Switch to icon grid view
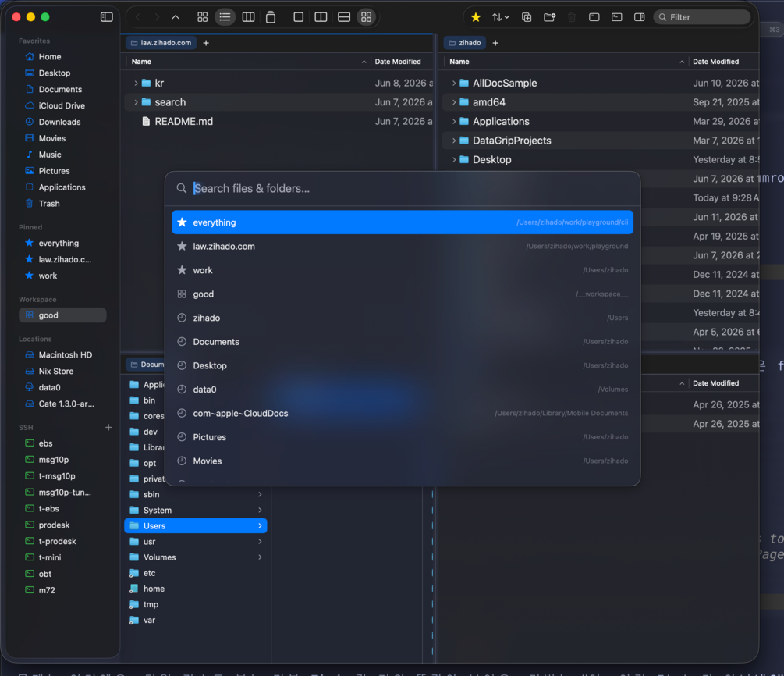 coord(203,17)
